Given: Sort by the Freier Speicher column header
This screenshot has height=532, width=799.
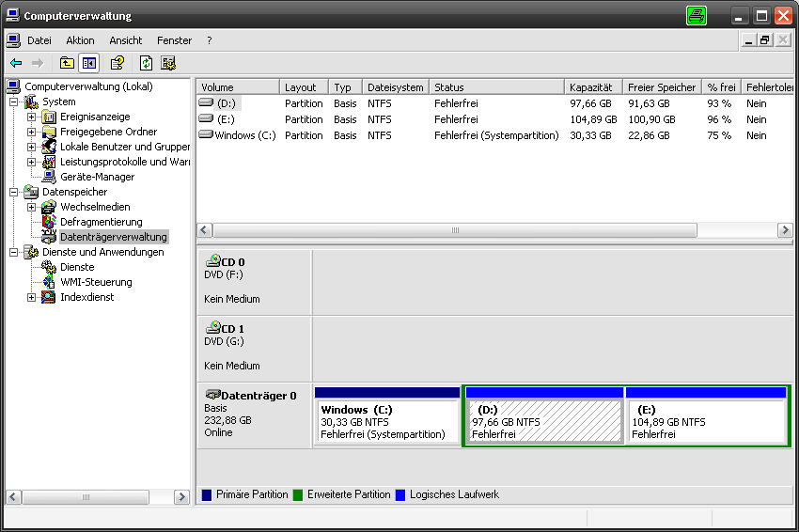Looking at the screenshot, I should point(663,87).
